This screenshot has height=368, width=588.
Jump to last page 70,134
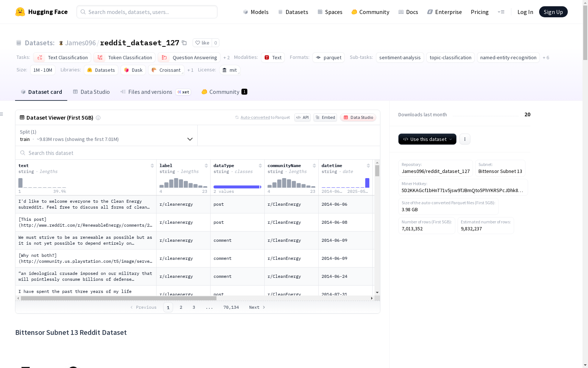(x=231, y=307)
